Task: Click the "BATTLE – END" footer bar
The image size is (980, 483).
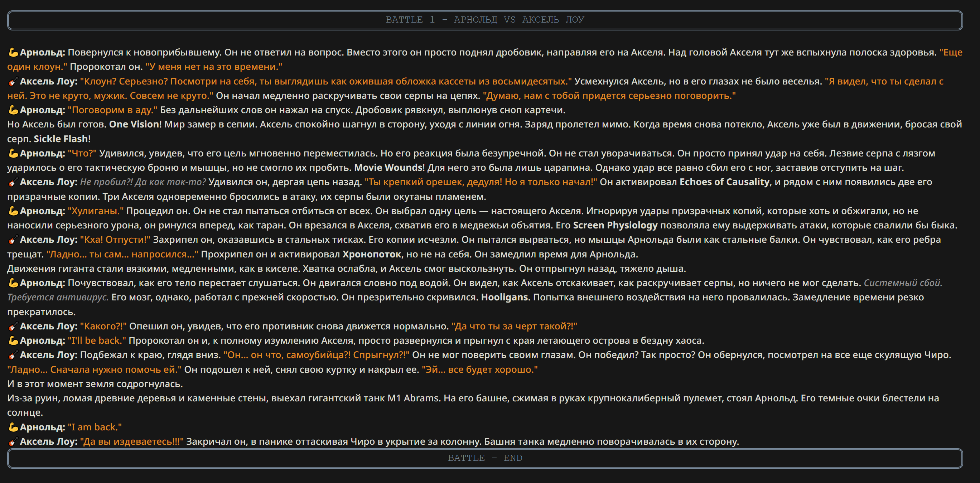Action: coord(485,458)
